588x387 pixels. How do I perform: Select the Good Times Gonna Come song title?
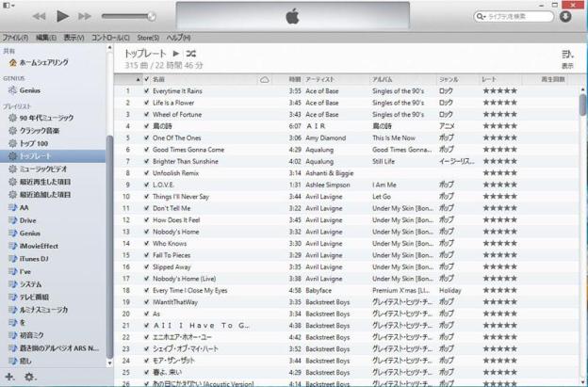188,150
